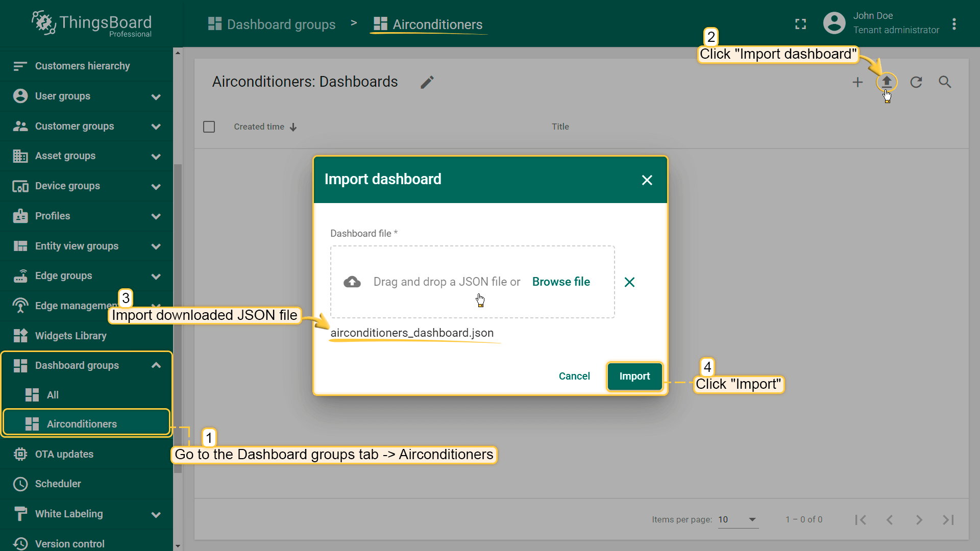This screenshot has height=551, width=980.
Task: Expand the White Labeling menu
Action: [x=156, y=514]
